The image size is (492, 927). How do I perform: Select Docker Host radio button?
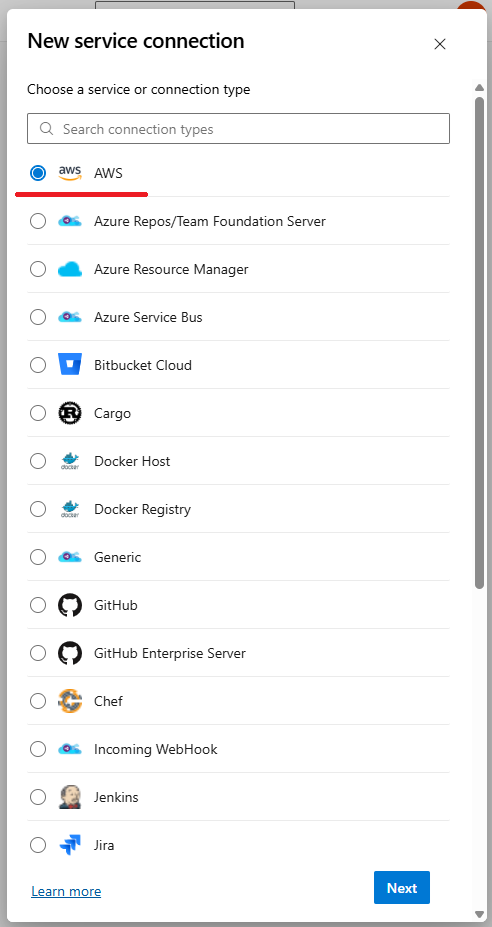(38, 461)
